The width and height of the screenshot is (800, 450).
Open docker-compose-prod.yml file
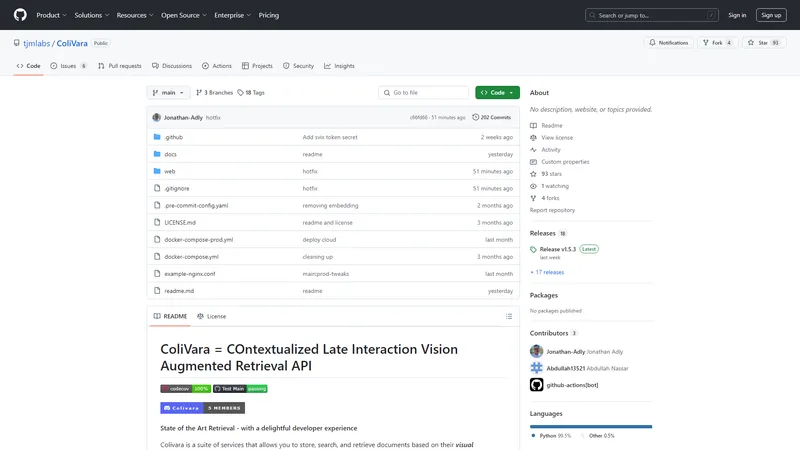[198, 239]
